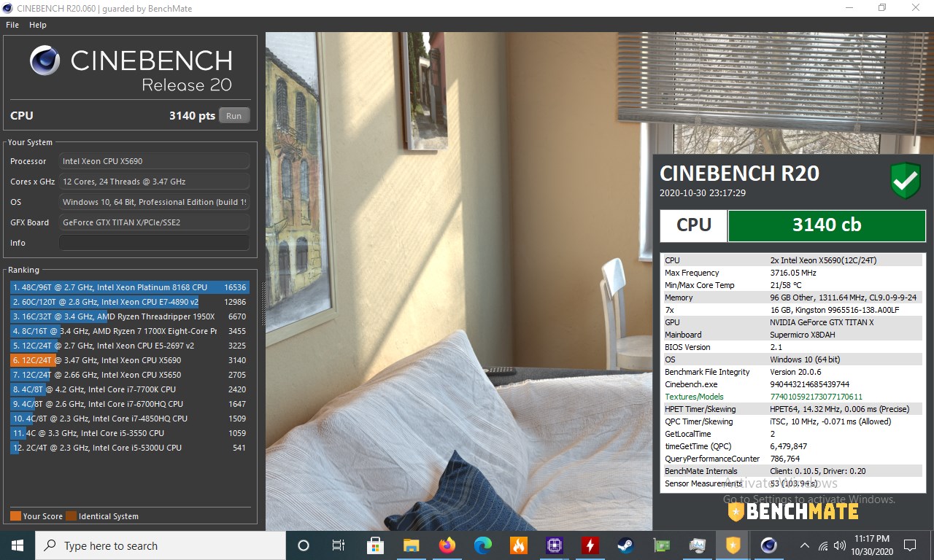Open the File menu
The image size is (934, 560).
click(x=12, y=25)
